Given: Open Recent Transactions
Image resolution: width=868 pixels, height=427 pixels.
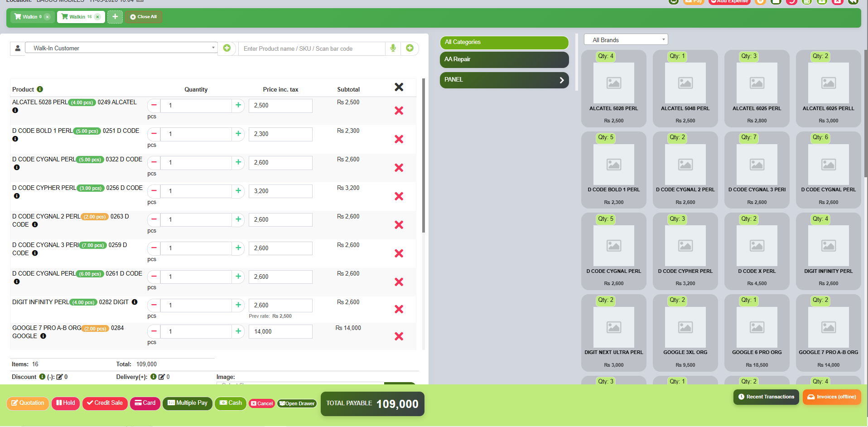Looking at the screenshot, I should tap(766, 397).
